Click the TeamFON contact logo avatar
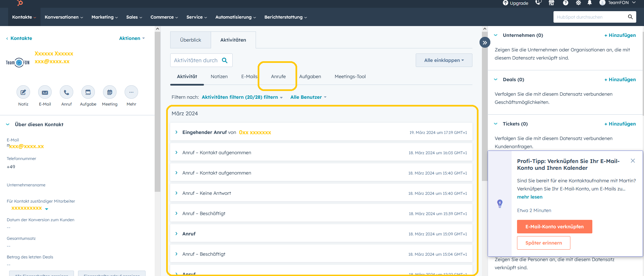This screenshot has width=644, height=276. click(18, 63)
